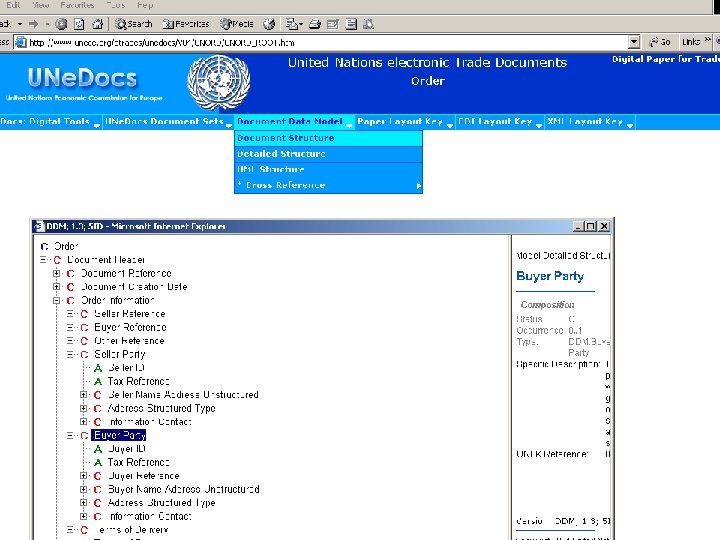The image size is (720, 540).
Task: Select Tax Reference under Seller Party
Action: 138,382
